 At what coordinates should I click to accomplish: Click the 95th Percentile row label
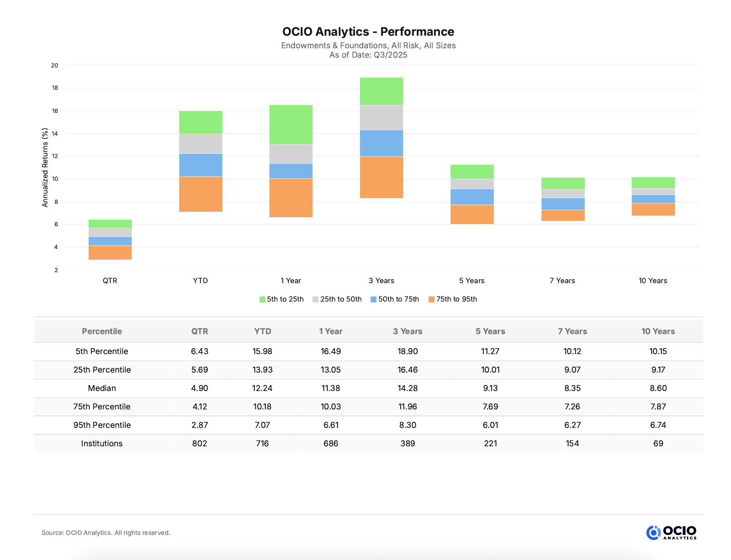pos(102,425)
